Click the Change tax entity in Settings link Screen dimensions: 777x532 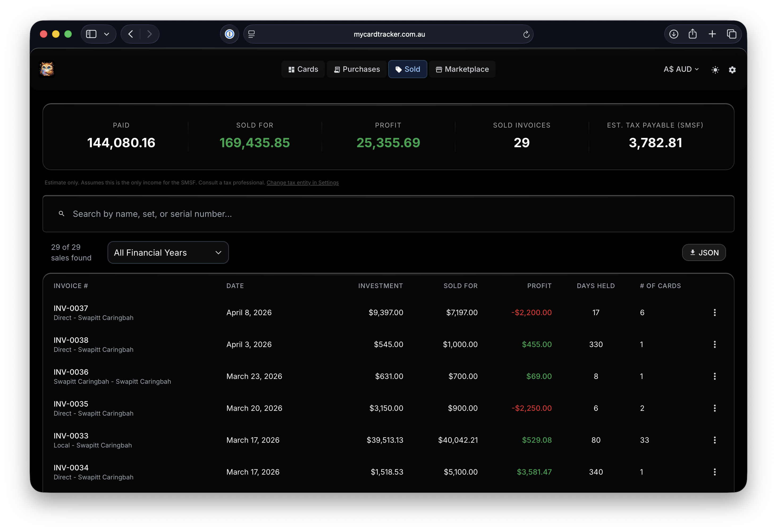click(303, 183)
